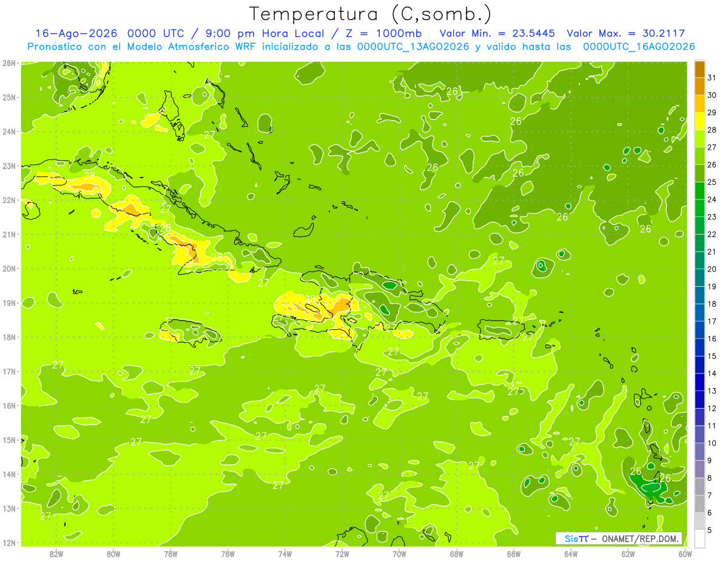Click longitude label '62W'

click(628, 554)
